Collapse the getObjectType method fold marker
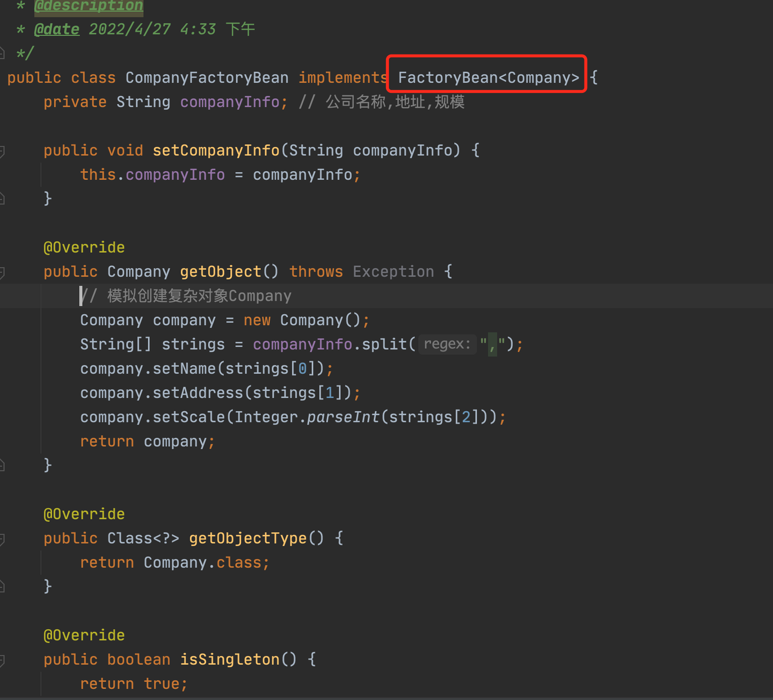This screenshot has height=700, width=773. tap(2, 539)
